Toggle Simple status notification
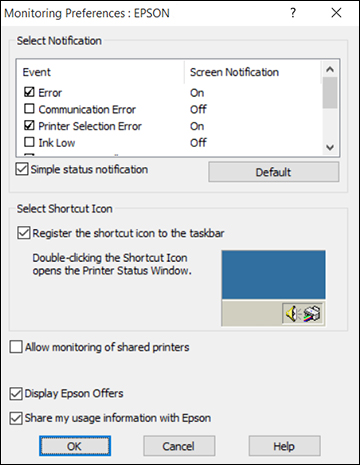 coord(22,169)
